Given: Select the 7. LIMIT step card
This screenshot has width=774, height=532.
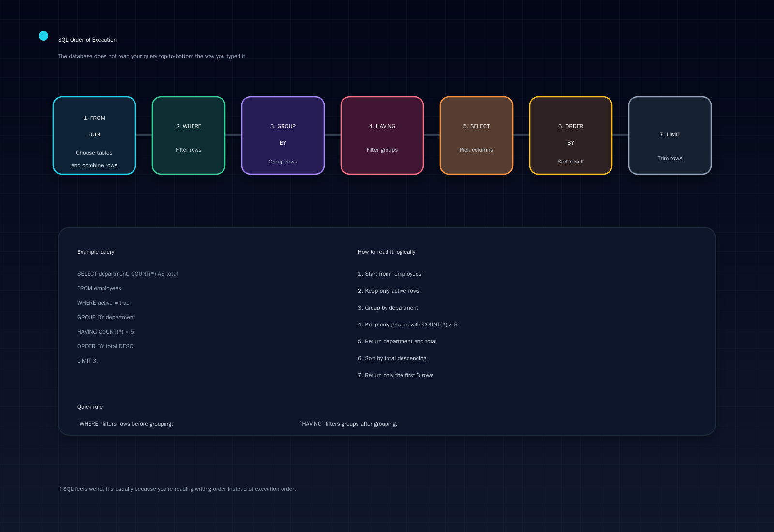Looking at the screenshot, I should click(670, 135).
